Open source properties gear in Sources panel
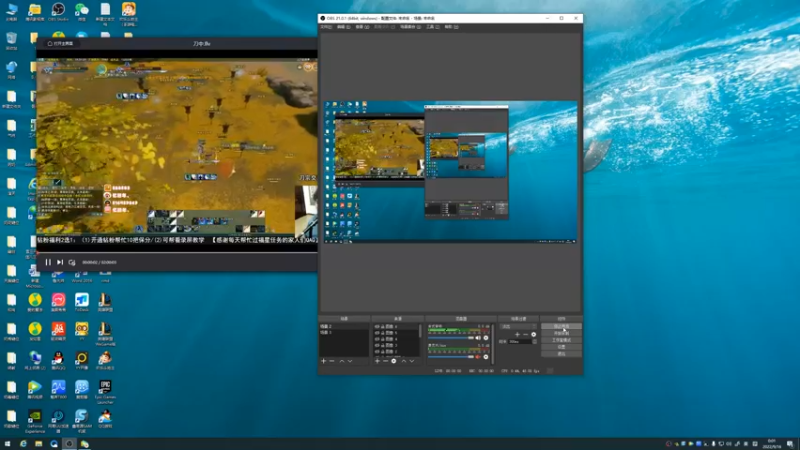The height and width of the screenshot is (450, 800). coord(394,361)
